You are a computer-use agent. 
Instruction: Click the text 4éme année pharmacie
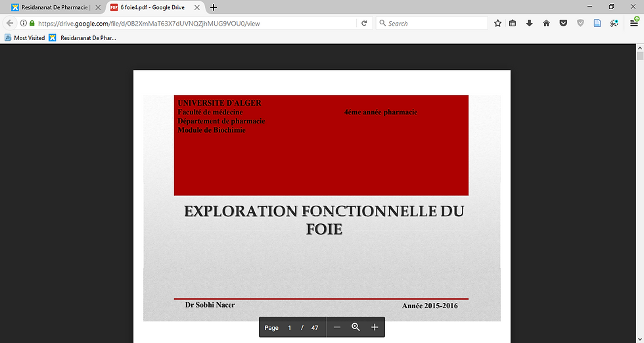[x=380, y=112]
